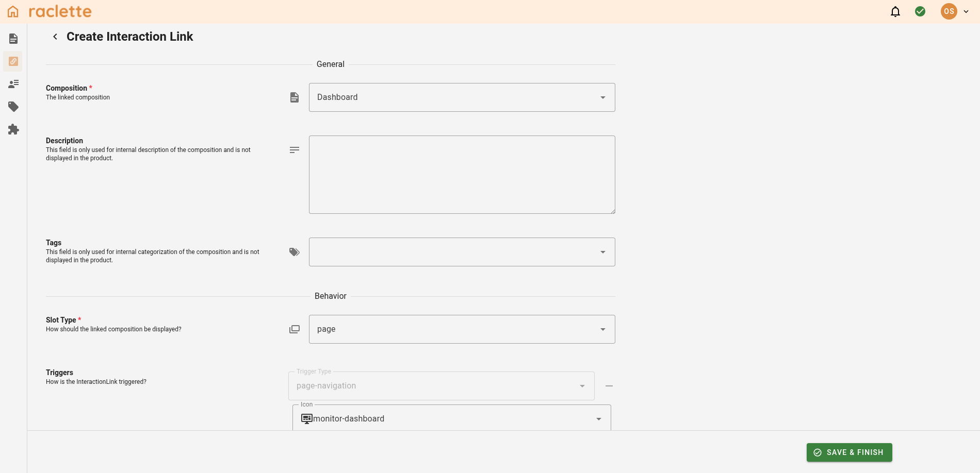Click the SAVE & FINISH button
Viewport: 980px width, 473px height.
tap(849, 452)
